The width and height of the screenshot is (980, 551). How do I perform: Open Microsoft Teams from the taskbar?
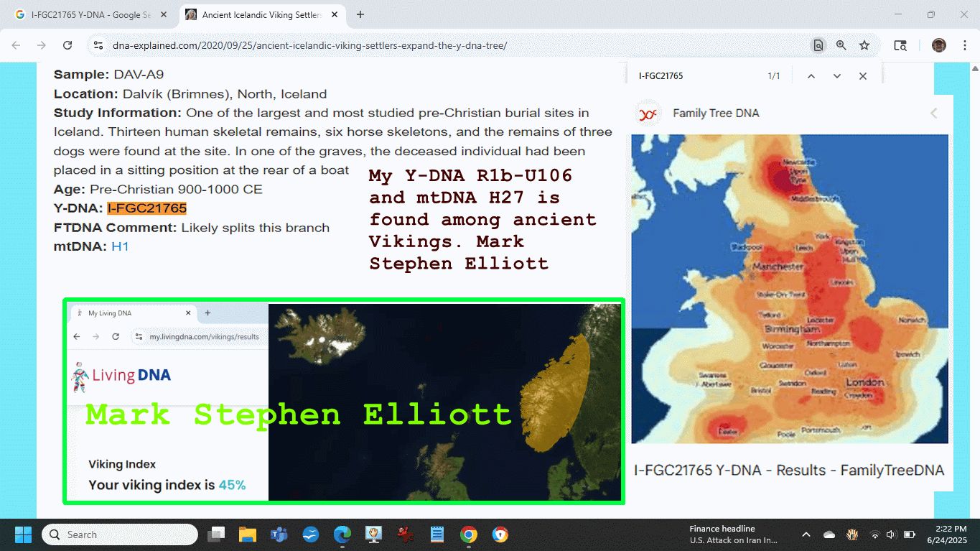point(279,534)
